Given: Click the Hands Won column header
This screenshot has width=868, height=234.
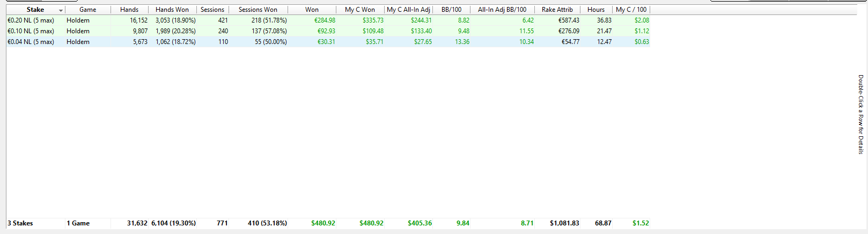Looking at the screenshot, I should [x=172, y=10].
